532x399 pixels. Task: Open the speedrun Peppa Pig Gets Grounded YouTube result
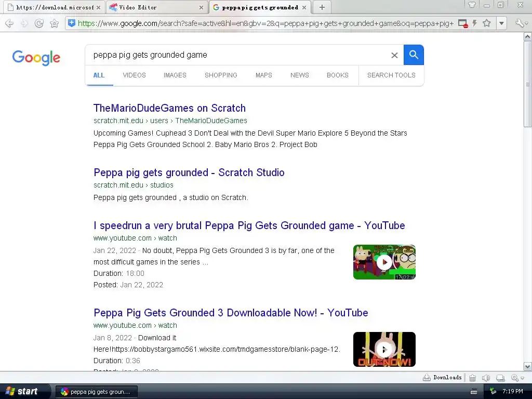point(249,225)
